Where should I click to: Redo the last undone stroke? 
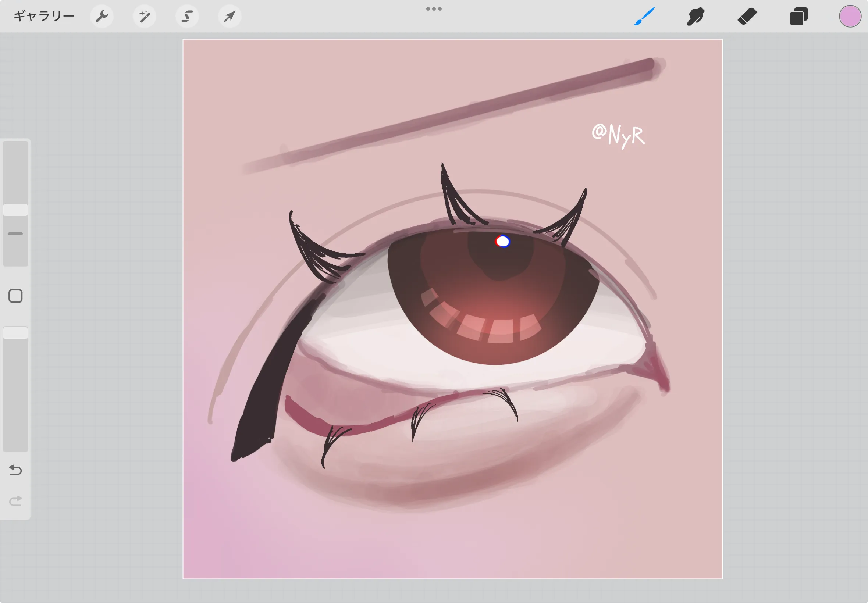[15, 501]
